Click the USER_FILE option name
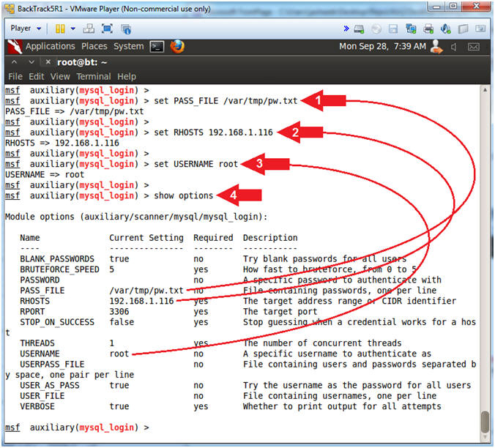Screen dimensions: 495x448 [x=42, y=396]
